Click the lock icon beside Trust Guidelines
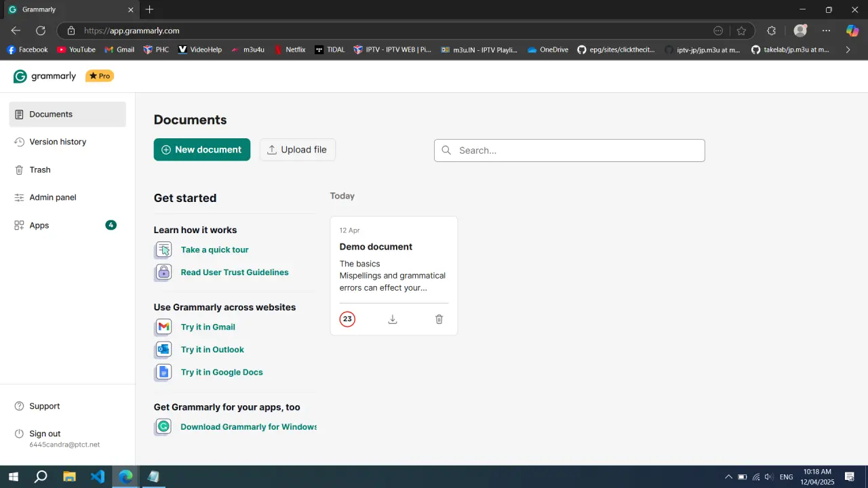The image size is (868, 488). [x=163, y=272]
